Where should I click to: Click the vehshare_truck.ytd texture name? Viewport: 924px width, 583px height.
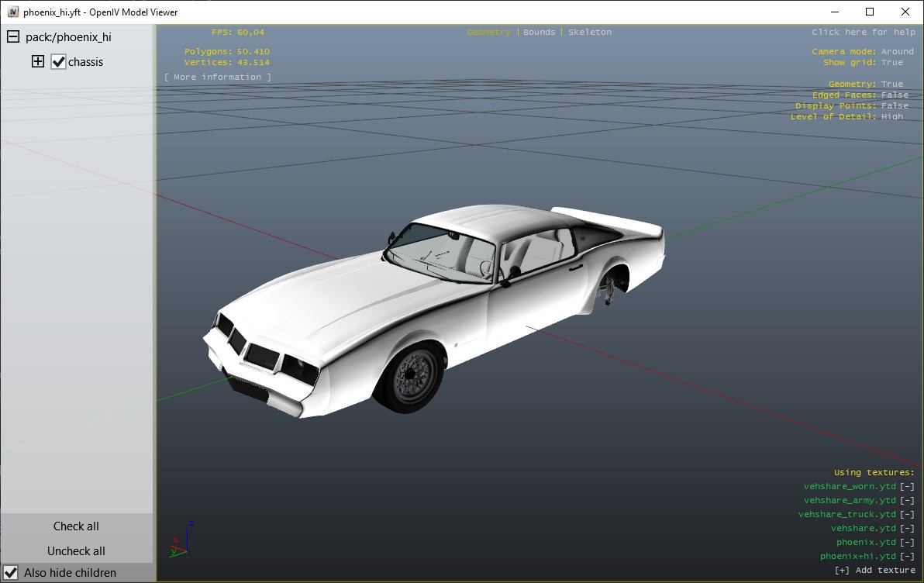point(846,514)
